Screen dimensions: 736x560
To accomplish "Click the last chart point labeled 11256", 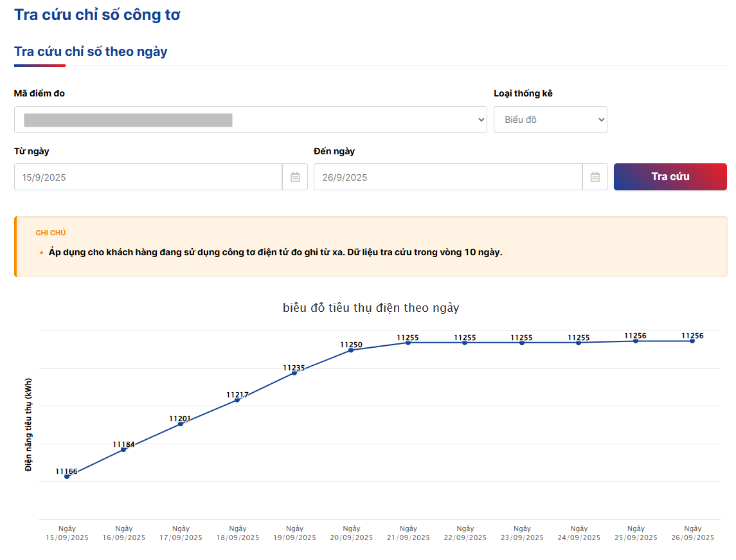I will tap(691, 342).
